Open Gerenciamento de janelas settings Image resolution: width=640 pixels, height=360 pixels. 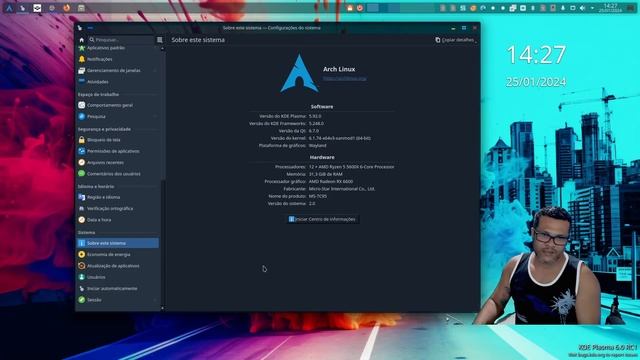pyautogui.click(x=118, y=71)
